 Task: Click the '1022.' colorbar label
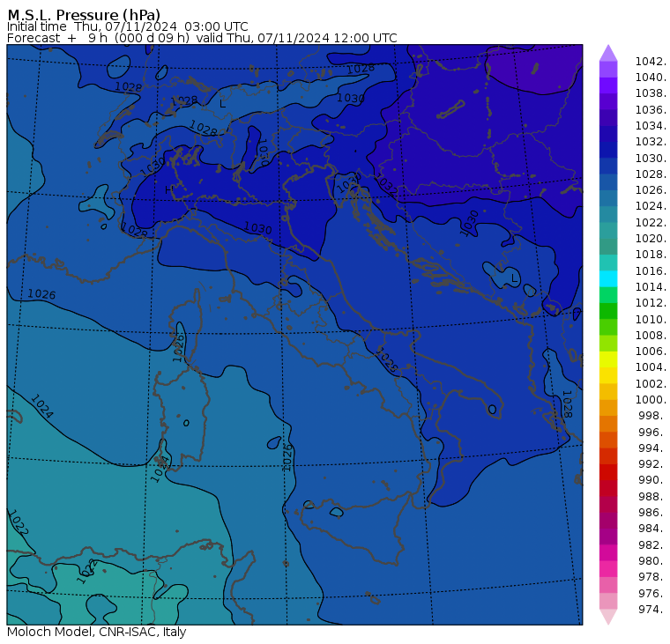[x=651, y=223]
